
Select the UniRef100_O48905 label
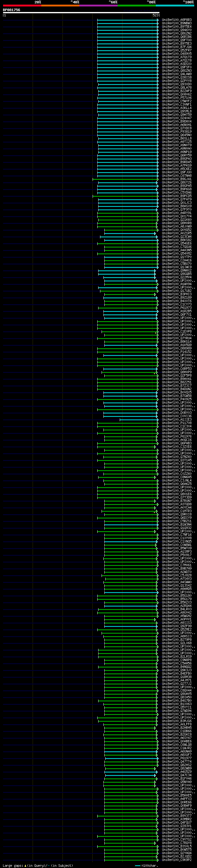(177, 54)
